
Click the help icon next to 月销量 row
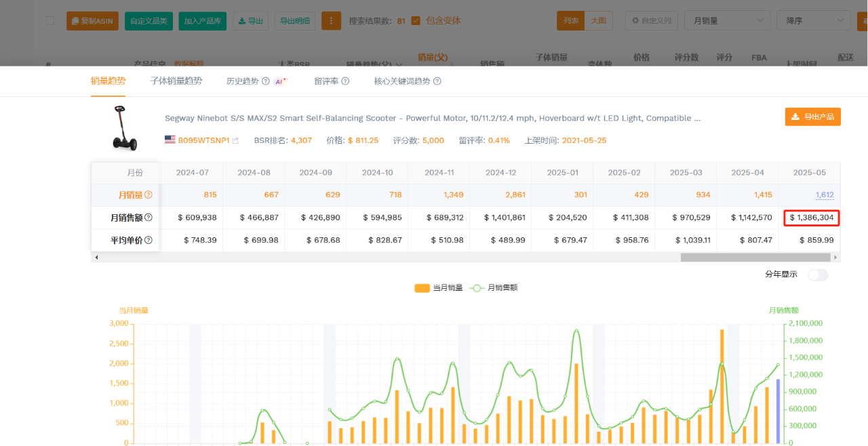click(x=148, y=195)
